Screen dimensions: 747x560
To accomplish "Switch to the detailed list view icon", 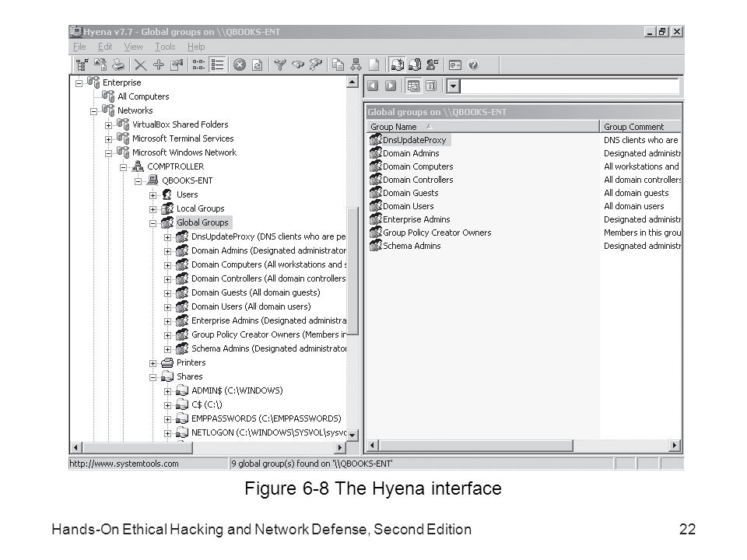I will (x=217, y=65).
